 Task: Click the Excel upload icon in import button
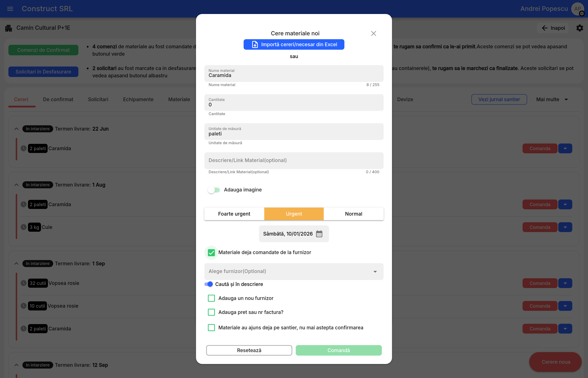click(255, 45)
